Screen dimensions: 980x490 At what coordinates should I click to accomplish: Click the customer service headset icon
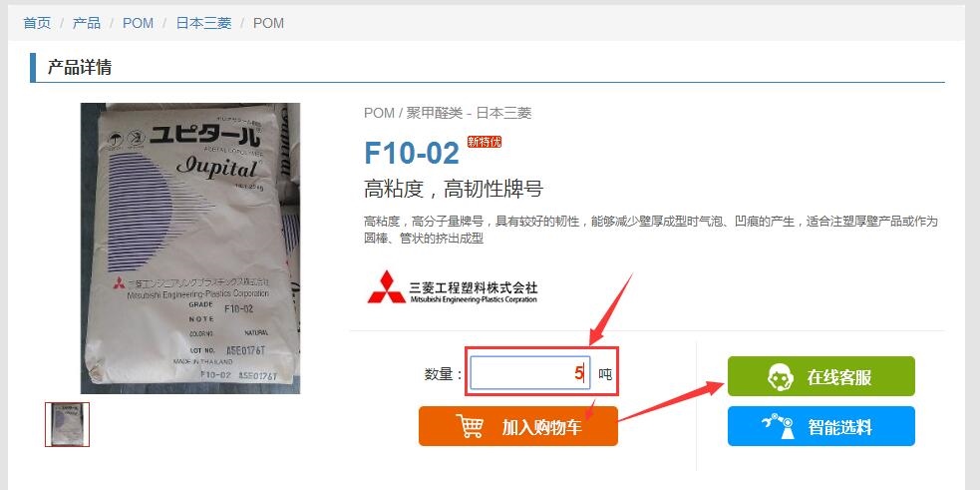pos(781,376)
